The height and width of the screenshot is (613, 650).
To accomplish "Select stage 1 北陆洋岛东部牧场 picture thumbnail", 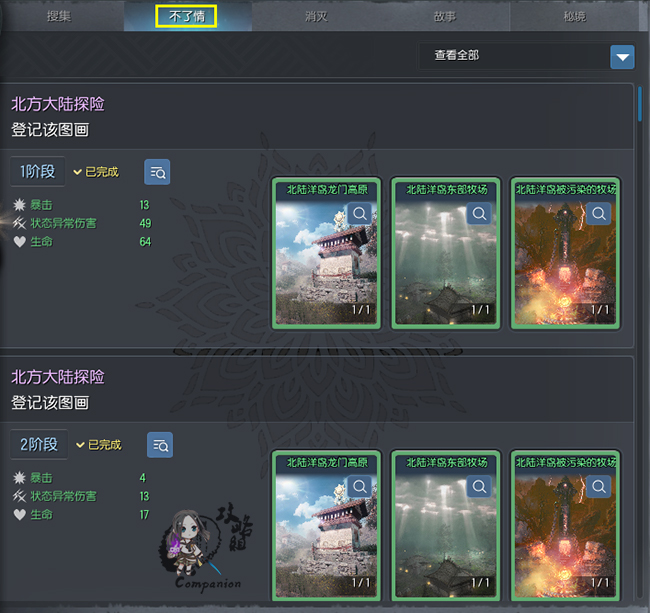I will [446, 253].
